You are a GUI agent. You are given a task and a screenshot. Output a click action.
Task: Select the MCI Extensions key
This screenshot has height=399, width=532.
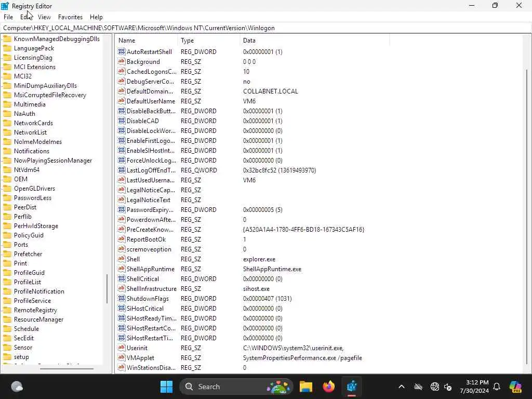click(35, 67)
